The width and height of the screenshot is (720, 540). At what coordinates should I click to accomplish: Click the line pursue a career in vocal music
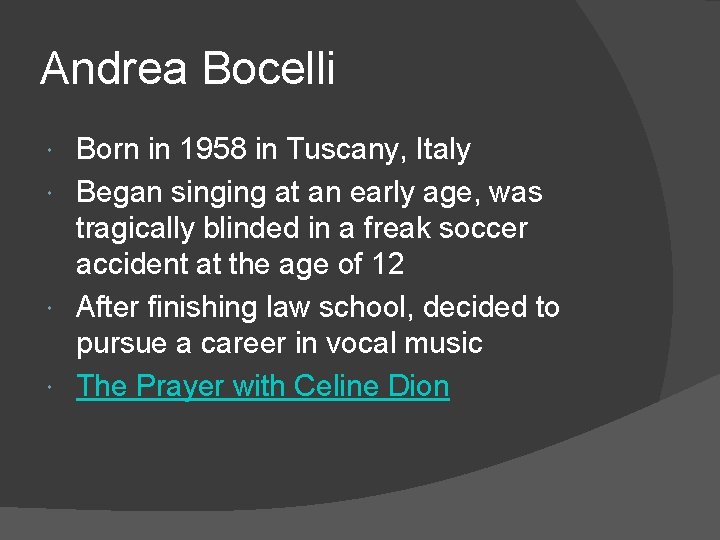point(279,345)
